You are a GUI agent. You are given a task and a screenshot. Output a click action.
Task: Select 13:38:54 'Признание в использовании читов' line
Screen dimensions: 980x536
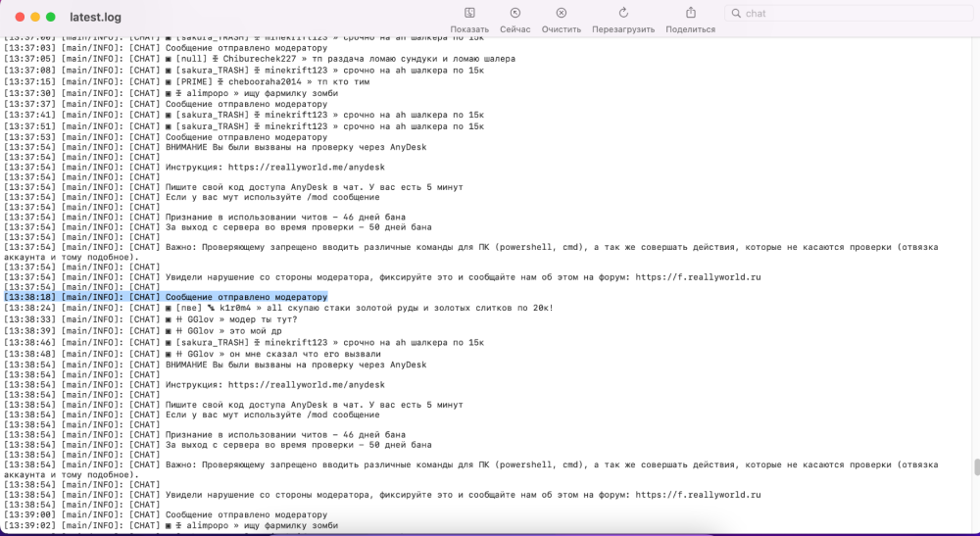[205, 435]
